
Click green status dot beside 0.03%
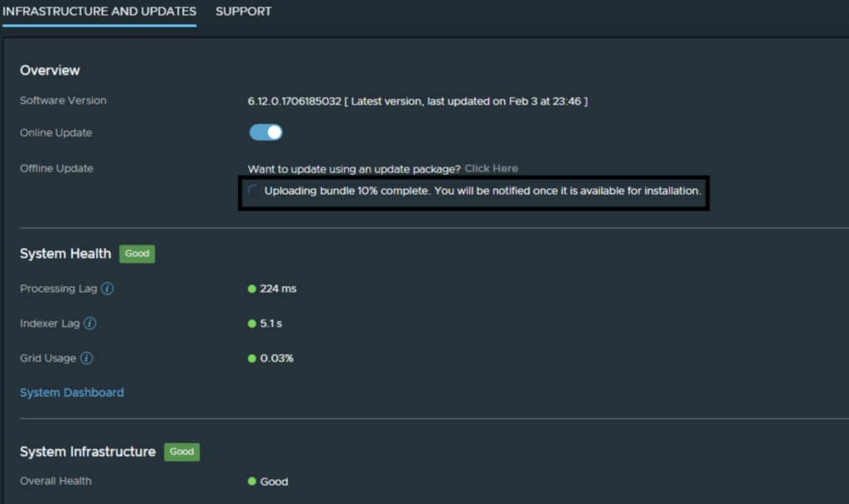click(x=252, y=359)
